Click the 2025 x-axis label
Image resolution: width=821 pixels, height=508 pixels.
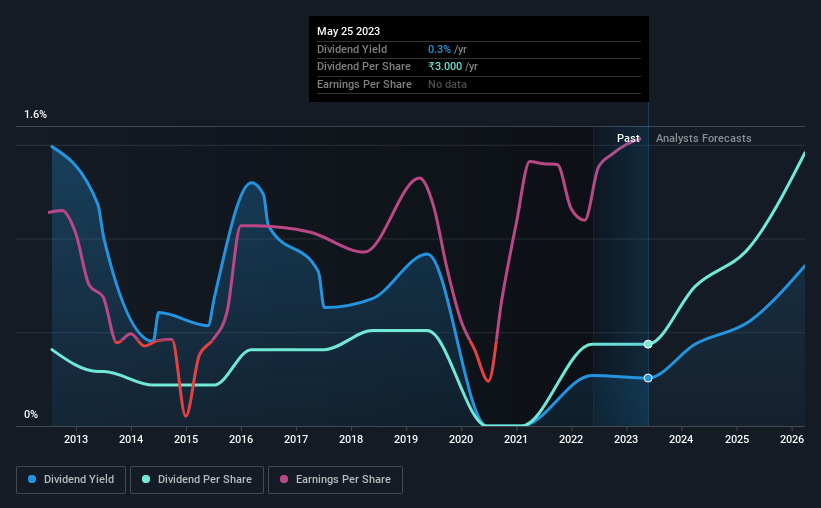[x=737, y=439]
